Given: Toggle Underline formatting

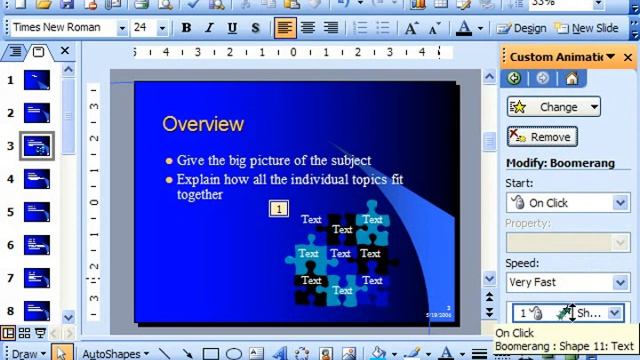Looking at the screenshot, I should point(232,28).
